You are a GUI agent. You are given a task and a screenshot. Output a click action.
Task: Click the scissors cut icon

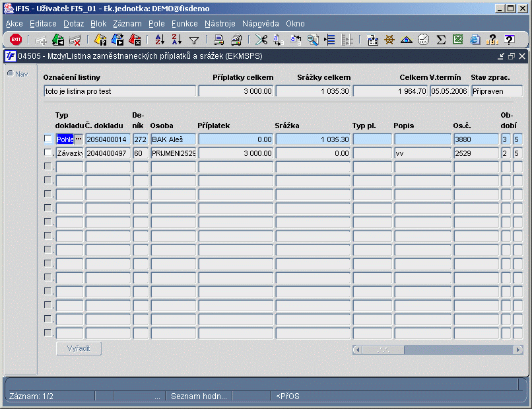coord(261,40)
